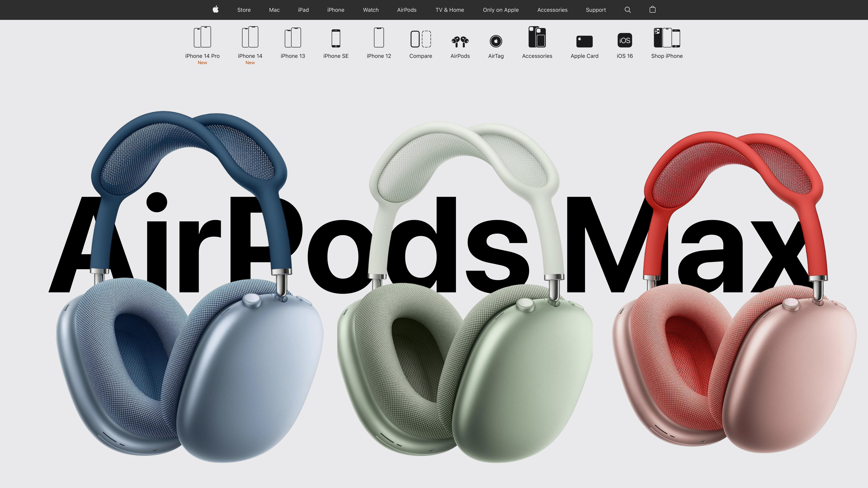Open the Support menu
The height and width of the screenshot is (488, 868).
point(596,10)
